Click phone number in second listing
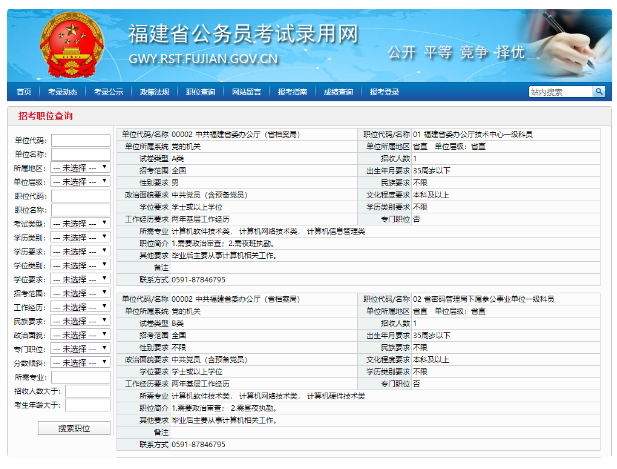 click(x=198, y=444)
